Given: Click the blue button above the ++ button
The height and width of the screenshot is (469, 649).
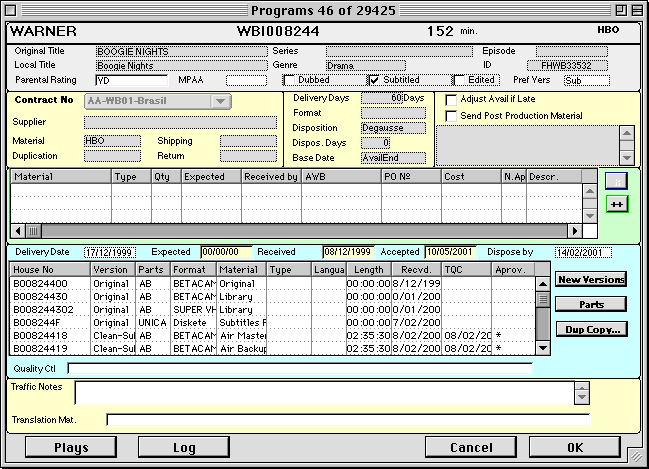Looking at the screenshot, I should [616, 181].
